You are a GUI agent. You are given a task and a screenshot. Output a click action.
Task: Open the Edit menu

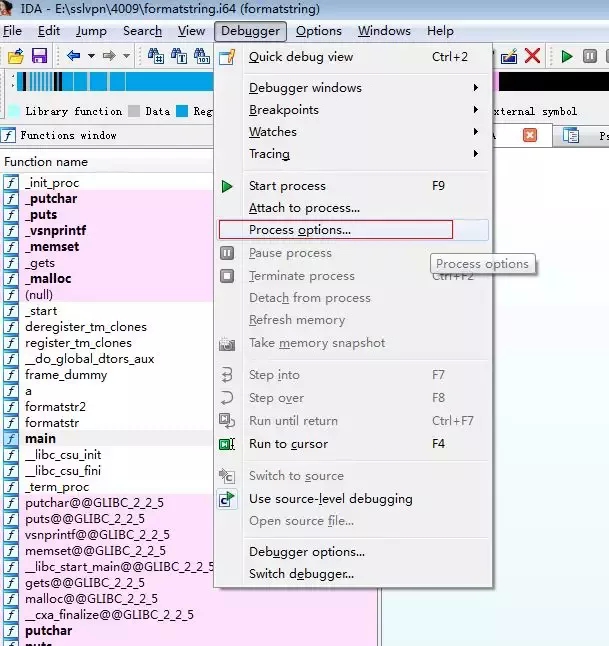click(49, 31)
